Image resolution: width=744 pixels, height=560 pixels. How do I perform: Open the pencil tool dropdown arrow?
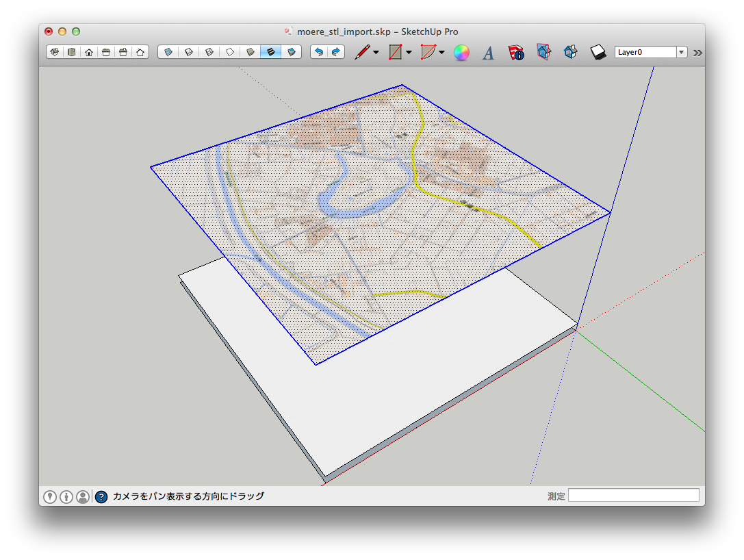click(x=376, y=53)
